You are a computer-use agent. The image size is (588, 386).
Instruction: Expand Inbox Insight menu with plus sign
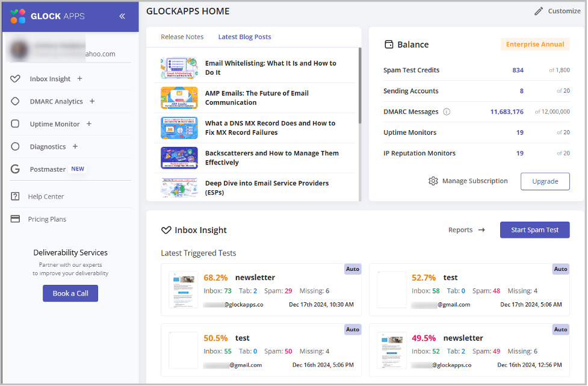(80, 79)
